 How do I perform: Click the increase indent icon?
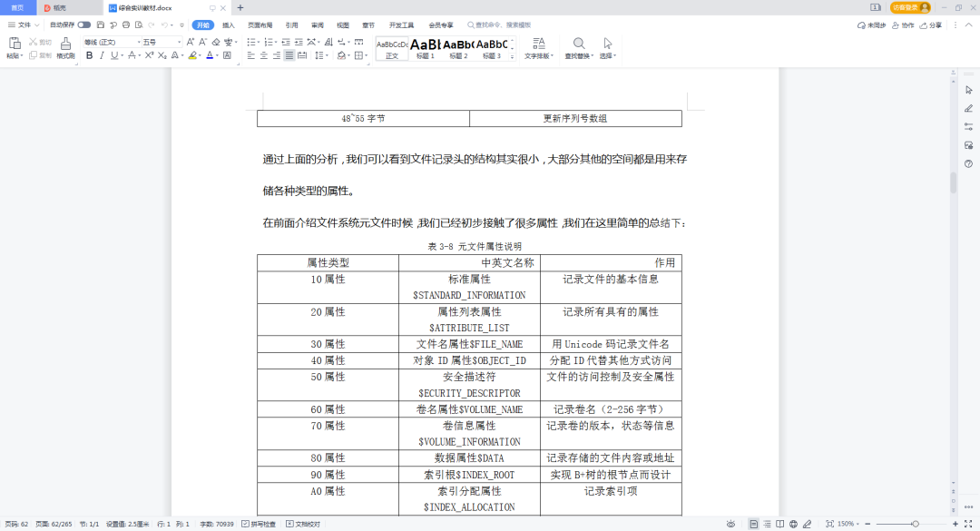(x=299, y=42)
